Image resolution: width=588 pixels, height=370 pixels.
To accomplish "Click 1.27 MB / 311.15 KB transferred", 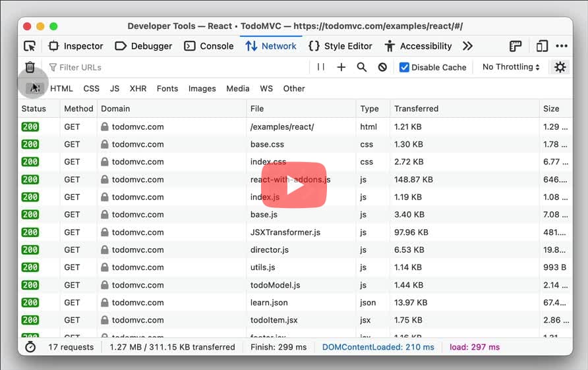I will click(173, 347).
